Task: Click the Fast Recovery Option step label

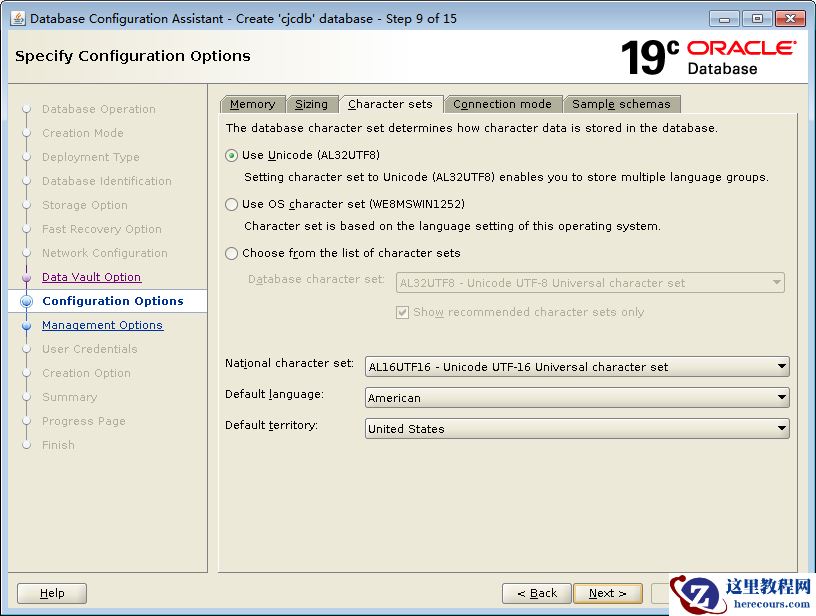Action: 102,229
